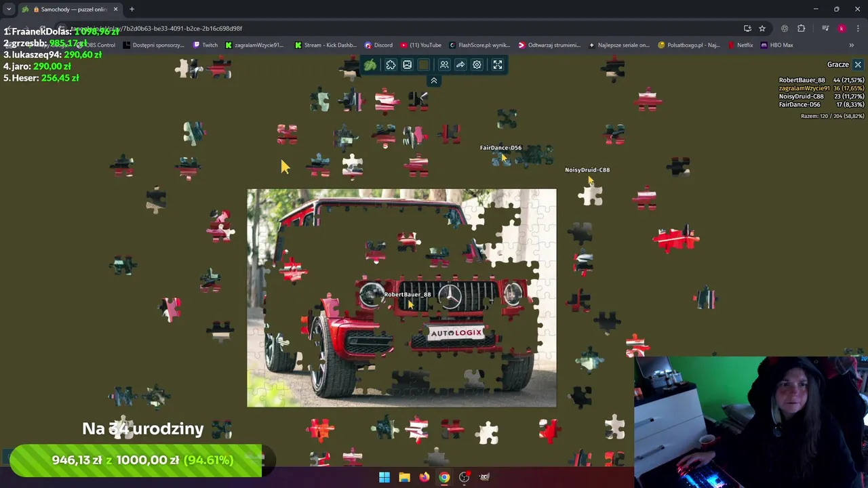
Task: Open the Discord bookmark
Action: [378, 45]
